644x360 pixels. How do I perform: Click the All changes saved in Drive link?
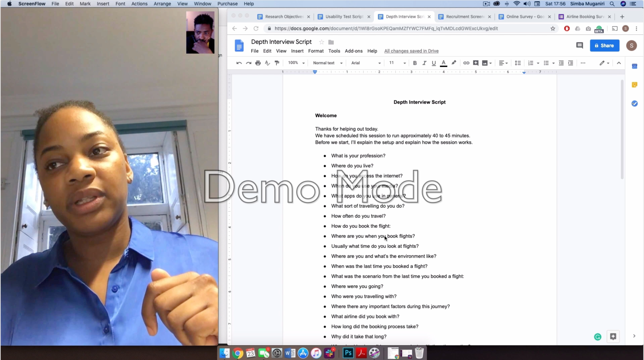(411, 51)
